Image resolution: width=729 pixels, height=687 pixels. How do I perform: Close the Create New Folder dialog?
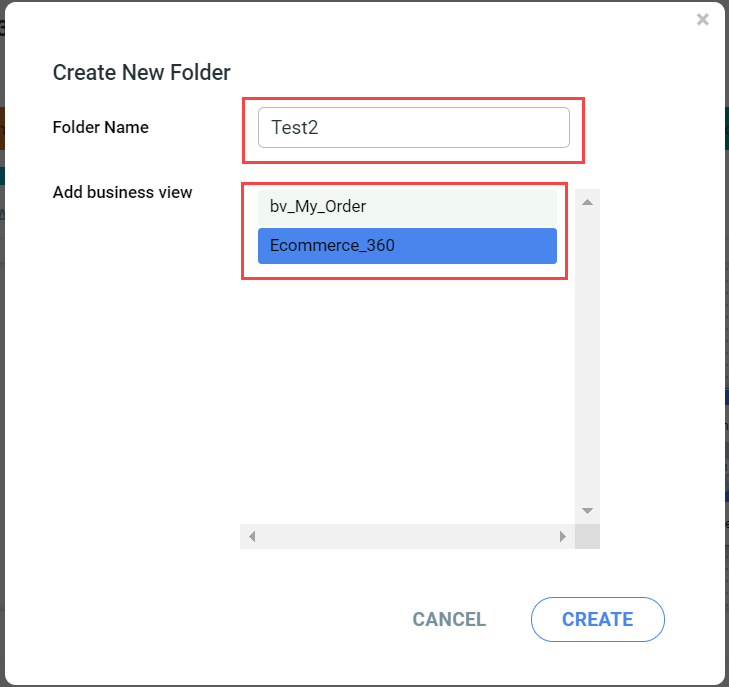[702, 20]
